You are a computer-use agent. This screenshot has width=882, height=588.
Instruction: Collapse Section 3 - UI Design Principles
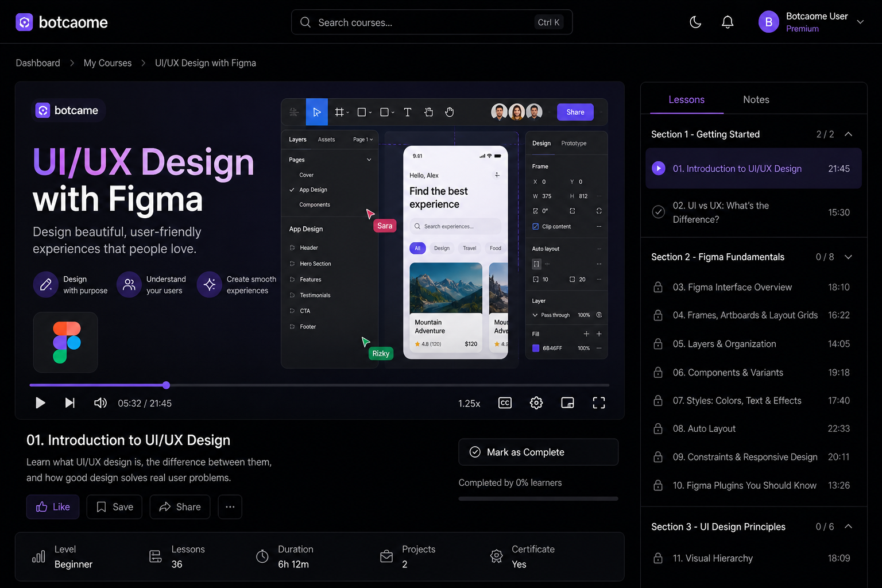[x=849, y=527]
